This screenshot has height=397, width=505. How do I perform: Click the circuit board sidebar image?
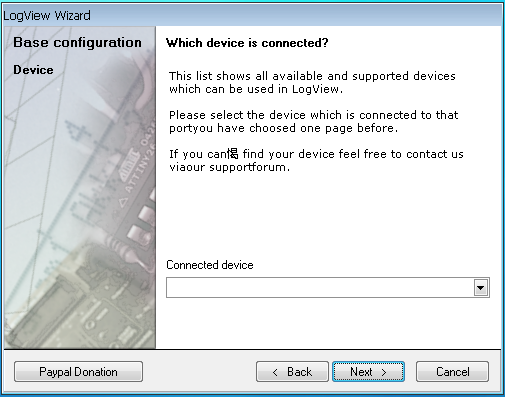(x=80, y=188)
